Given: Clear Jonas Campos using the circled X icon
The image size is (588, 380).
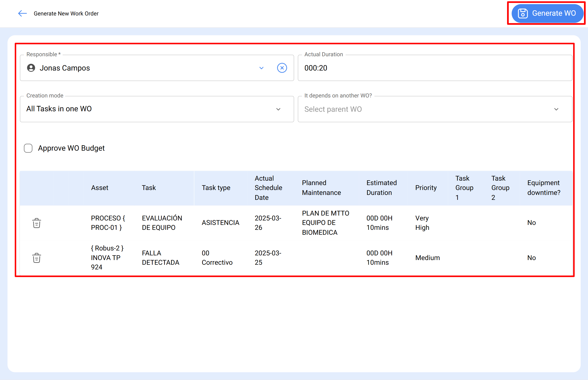Looking at the screenshot, I should click(282, 68).
